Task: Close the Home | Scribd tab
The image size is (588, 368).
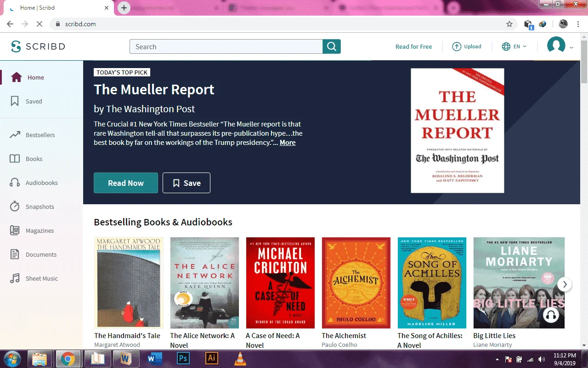Action: pyautogui.click(x=107, y=8)
